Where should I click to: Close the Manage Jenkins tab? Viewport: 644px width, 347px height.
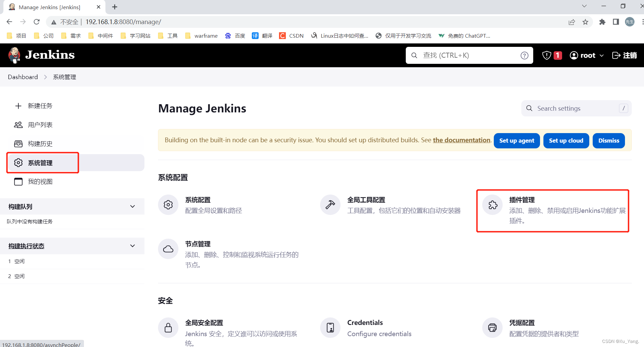click(x=99, y=7)
